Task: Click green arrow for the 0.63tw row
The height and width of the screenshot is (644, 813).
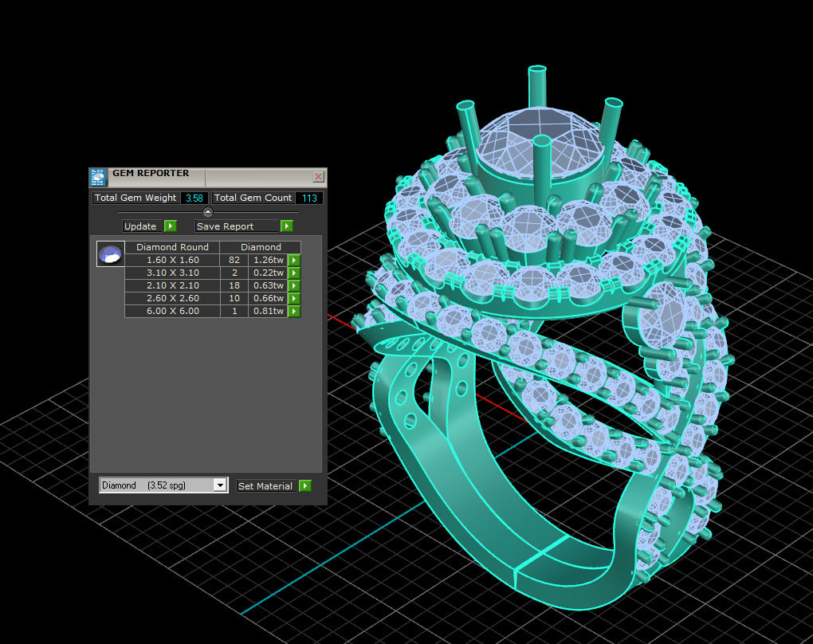Action: (294, 285)
